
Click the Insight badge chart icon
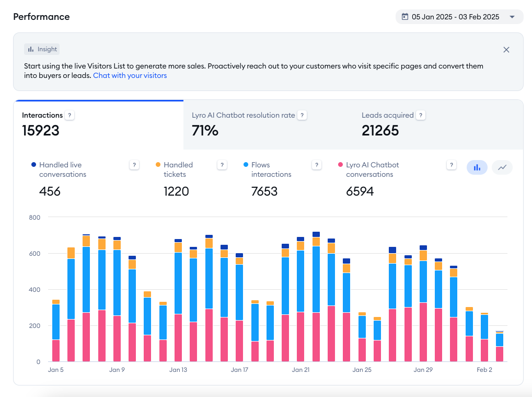pyautogui.click(x=32, y=49)
